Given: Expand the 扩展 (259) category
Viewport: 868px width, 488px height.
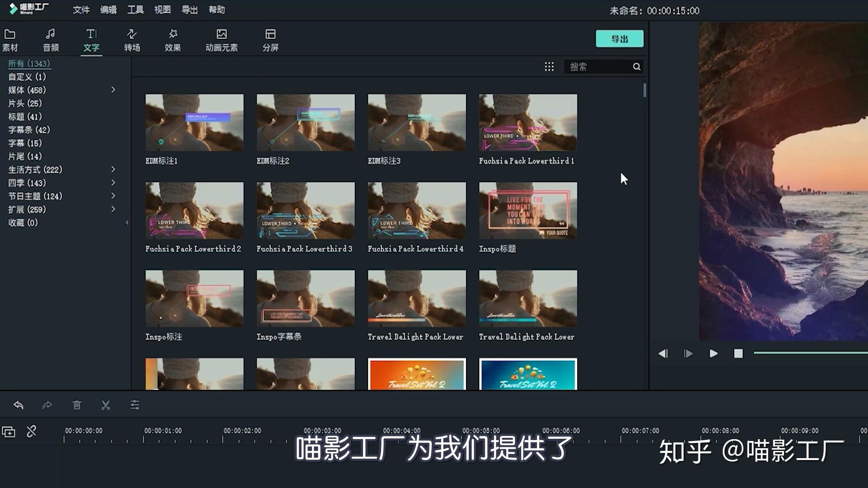Looking at the screenshot, I should pos(113,209).
